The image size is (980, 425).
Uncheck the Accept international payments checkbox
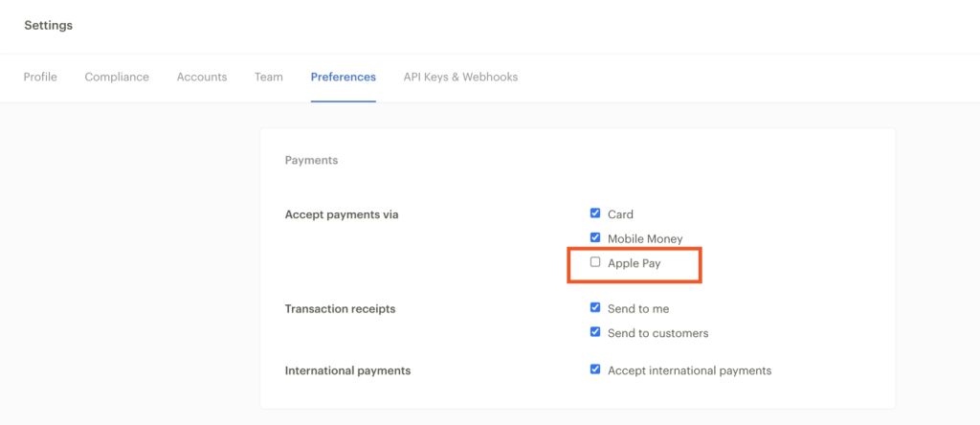[x=595, y=369]
